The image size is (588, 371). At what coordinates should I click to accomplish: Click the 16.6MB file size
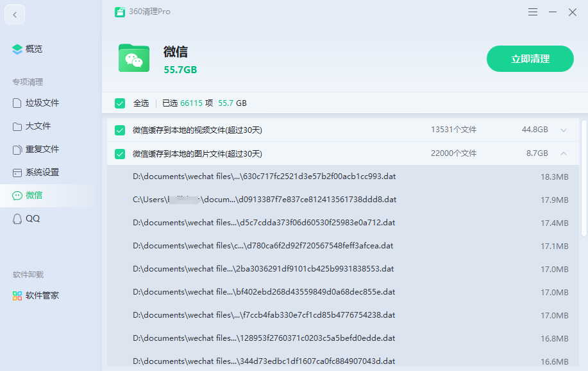point(554,362)
